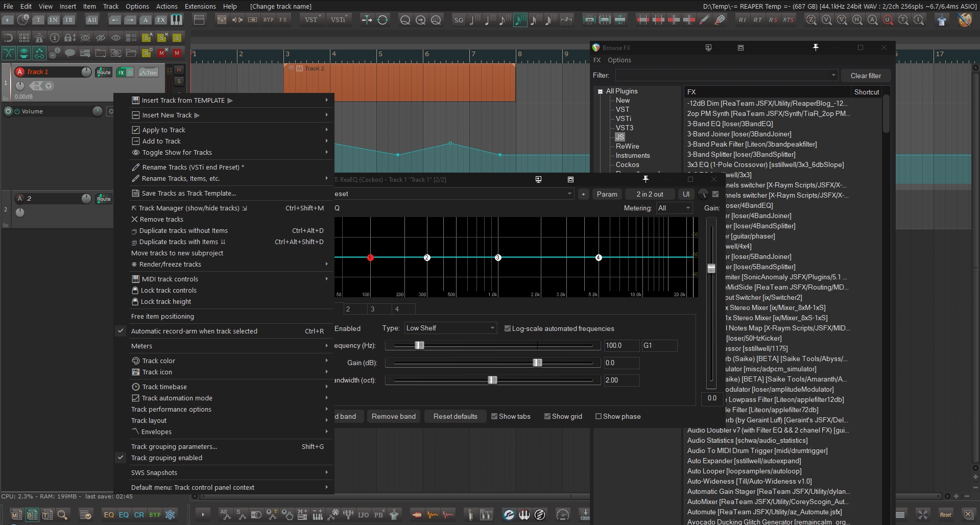Collapse the All Plugins tree node

(x=601, y=91)
